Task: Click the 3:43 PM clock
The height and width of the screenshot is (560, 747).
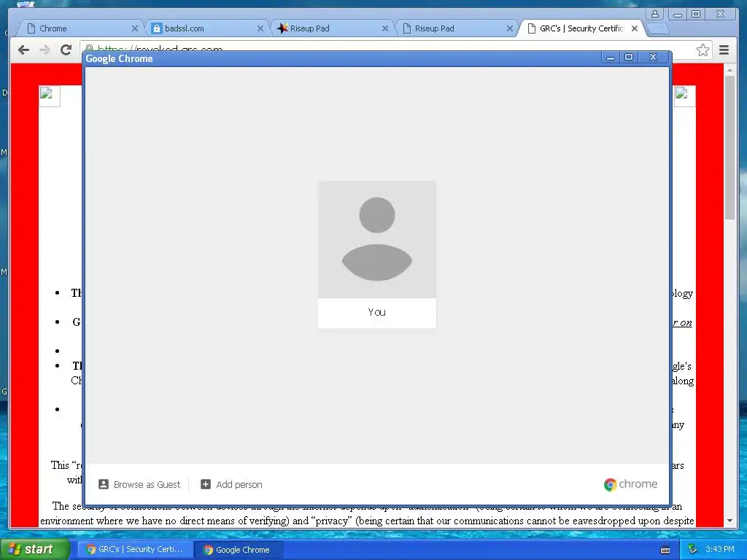Action: click(720, 550)
